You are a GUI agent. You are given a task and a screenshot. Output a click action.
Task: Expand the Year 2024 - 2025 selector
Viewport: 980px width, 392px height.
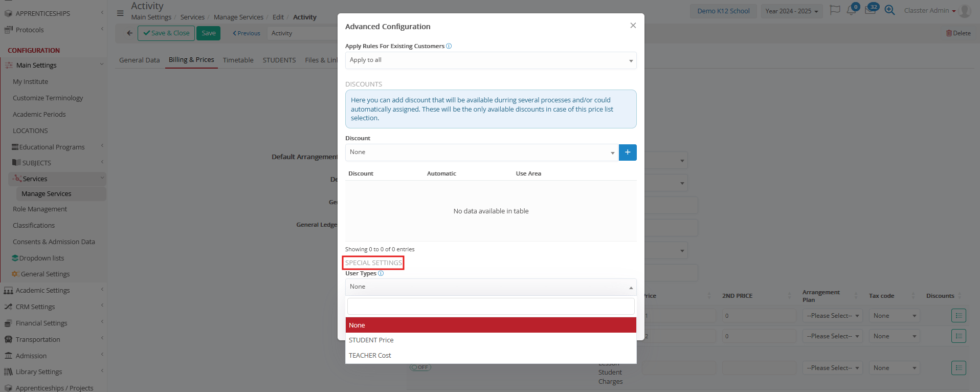pos(791,11)
